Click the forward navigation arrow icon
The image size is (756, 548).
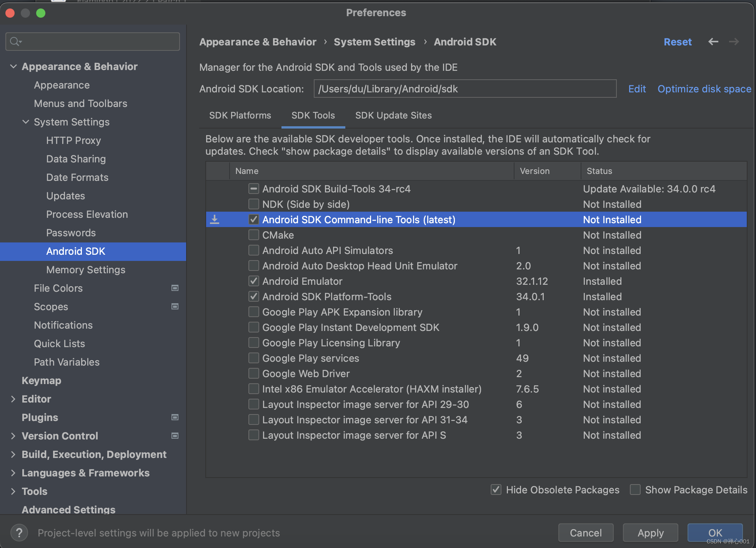(734, 41)
